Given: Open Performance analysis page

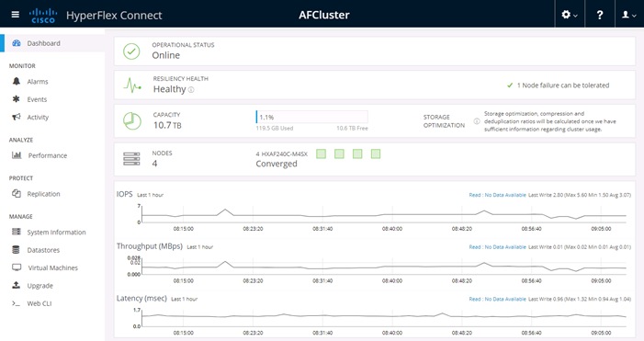Looking at the screenshot, I should (48, 155).
